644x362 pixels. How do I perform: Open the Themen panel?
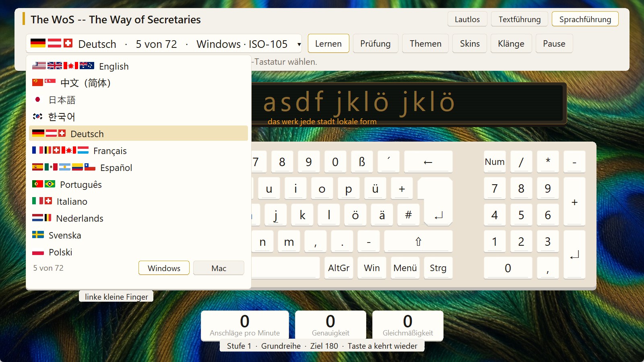pyautogui.click(x=425, y=43)
